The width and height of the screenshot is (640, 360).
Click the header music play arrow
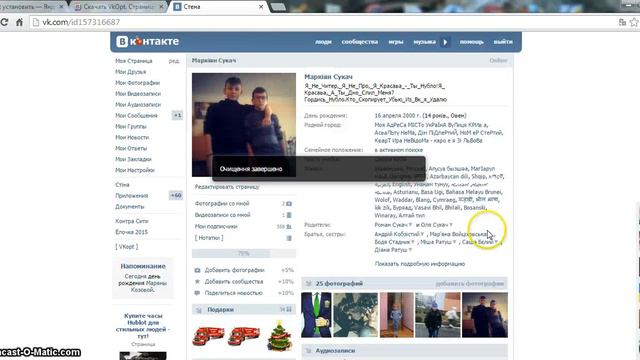tap(445, 42)
